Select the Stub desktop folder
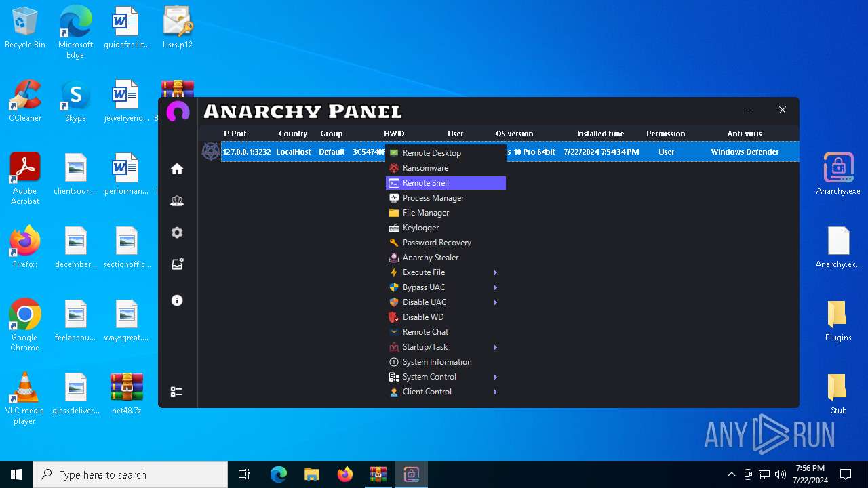 pos(838,394)
